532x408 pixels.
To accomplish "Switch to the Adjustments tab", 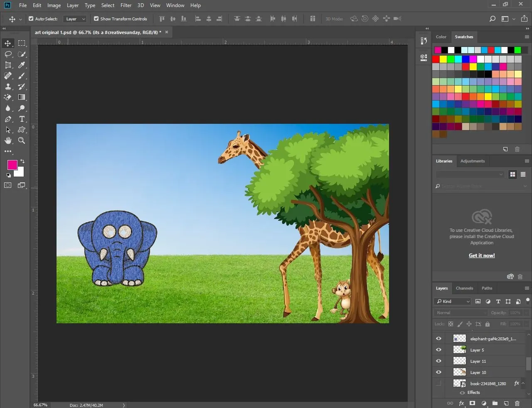I will tap(472, 161).
